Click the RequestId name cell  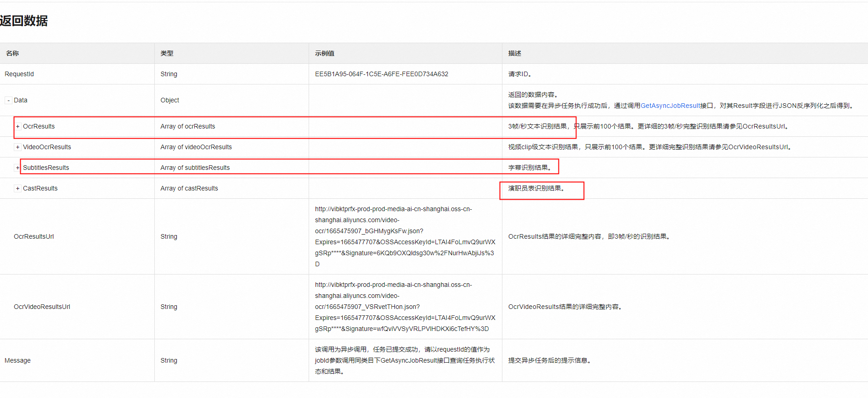click(x=19, y=74)
